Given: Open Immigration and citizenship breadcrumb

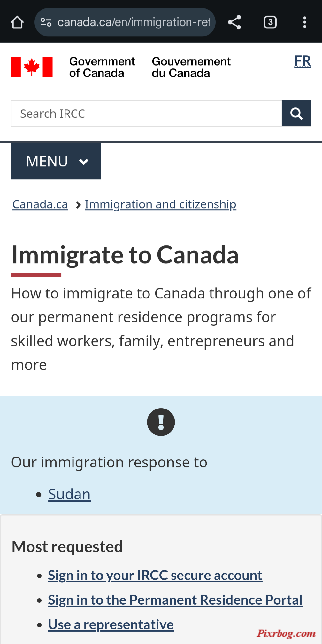Looking at the screenshot, I should point(160,204).
